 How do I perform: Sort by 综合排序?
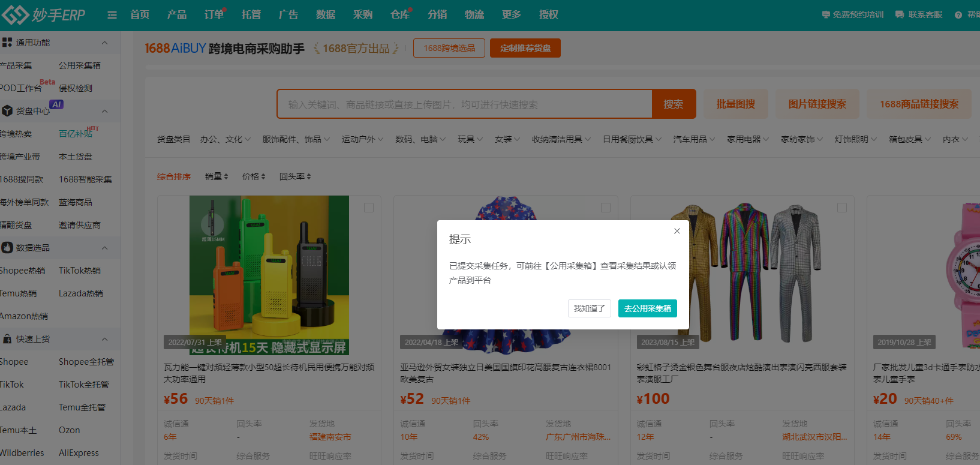tap(174, 176)
